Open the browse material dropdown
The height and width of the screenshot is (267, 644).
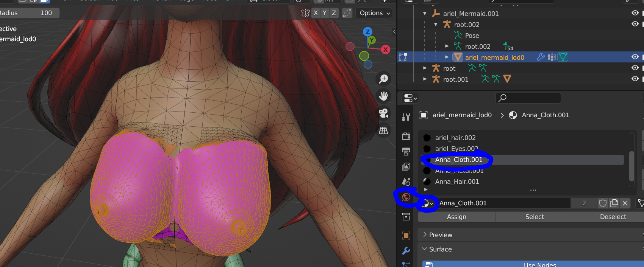click(x=427, y=203)
